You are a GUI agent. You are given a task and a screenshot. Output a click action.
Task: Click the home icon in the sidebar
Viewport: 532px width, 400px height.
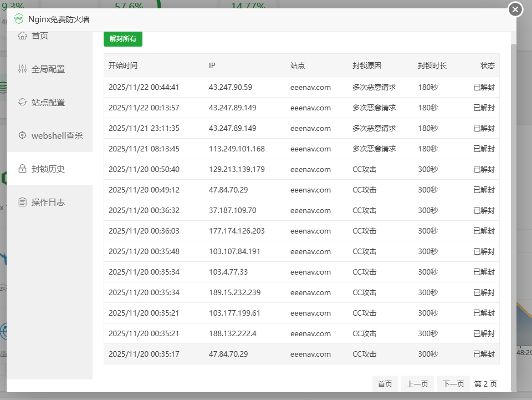[x=22, y=36]
